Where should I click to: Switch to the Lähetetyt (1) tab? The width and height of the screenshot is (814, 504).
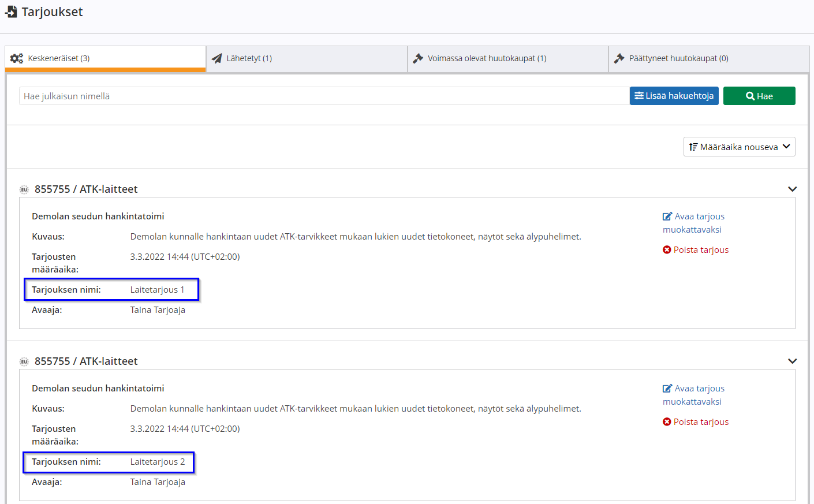(307, 59)
